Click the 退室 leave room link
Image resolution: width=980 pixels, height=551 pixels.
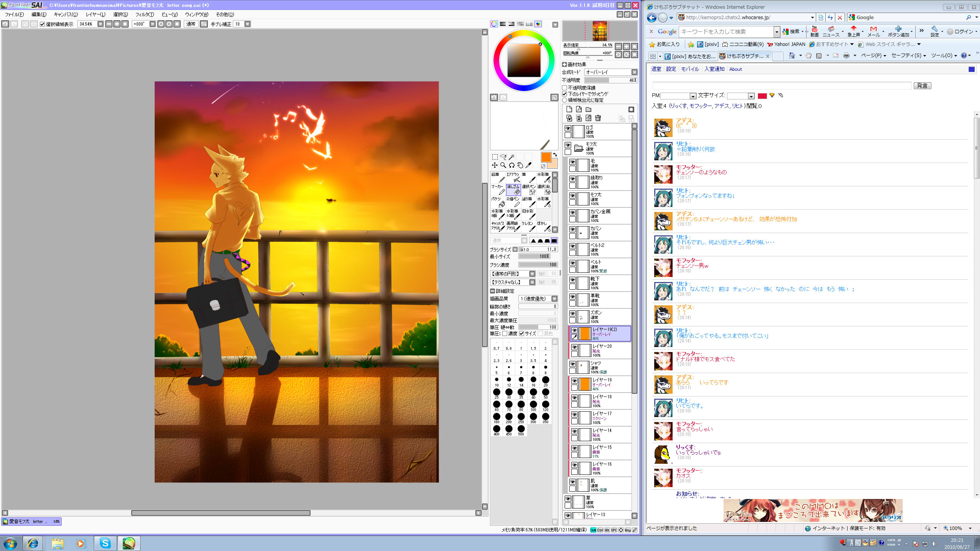click(x=656, y=69)
